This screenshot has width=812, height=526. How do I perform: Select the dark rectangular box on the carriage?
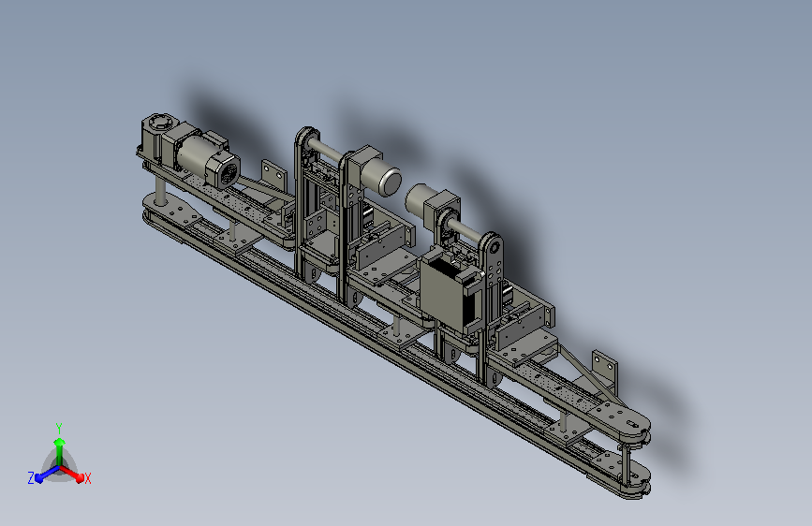coord(446,293)
